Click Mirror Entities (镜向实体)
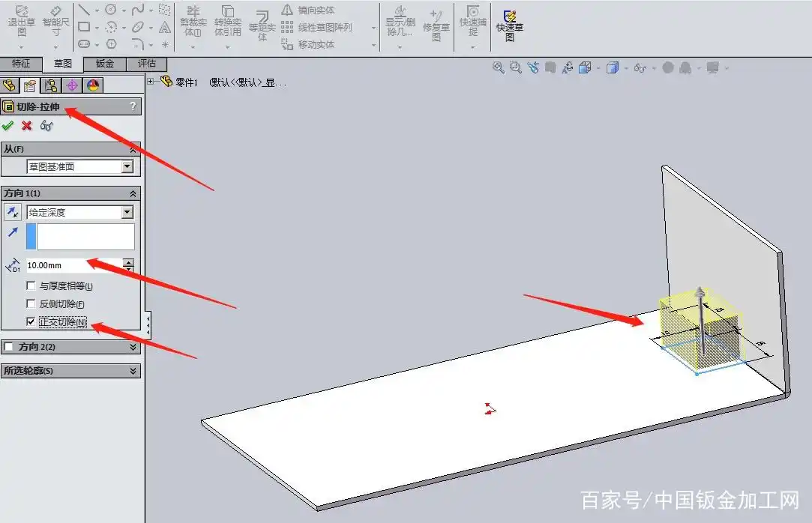 point(308,10)
